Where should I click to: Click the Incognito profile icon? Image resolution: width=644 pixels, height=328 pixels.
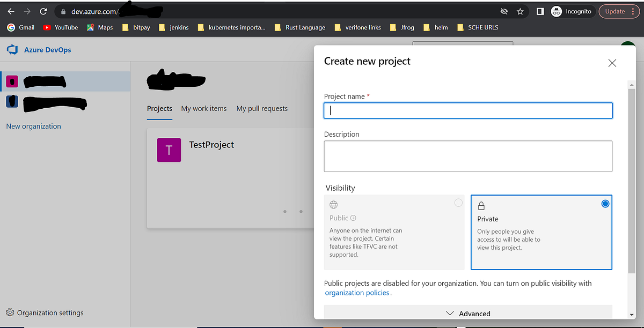(x=556, y=11)
